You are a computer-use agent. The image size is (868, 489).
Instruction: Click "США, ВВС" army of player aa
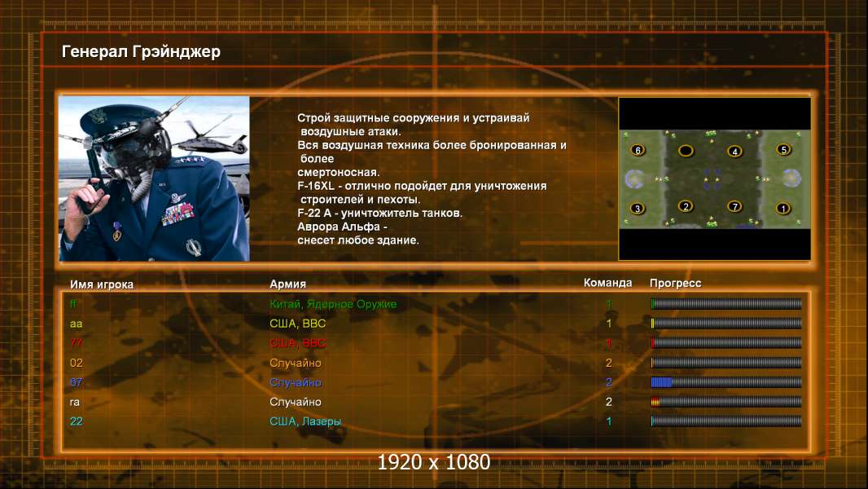(298, 324)
